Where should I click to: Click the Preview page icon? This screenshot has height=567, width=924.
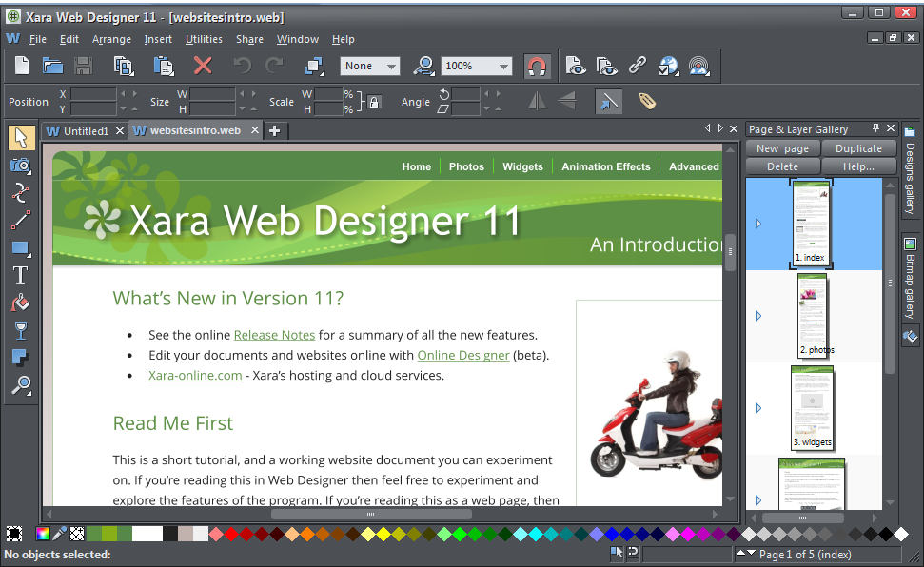click(x=576, y=66)
